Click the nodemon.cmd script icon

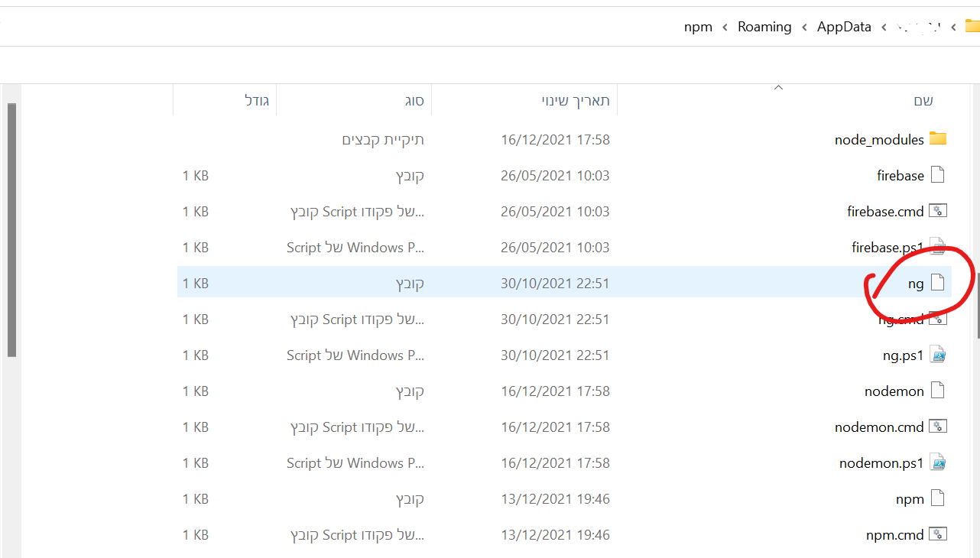point(938,427)
